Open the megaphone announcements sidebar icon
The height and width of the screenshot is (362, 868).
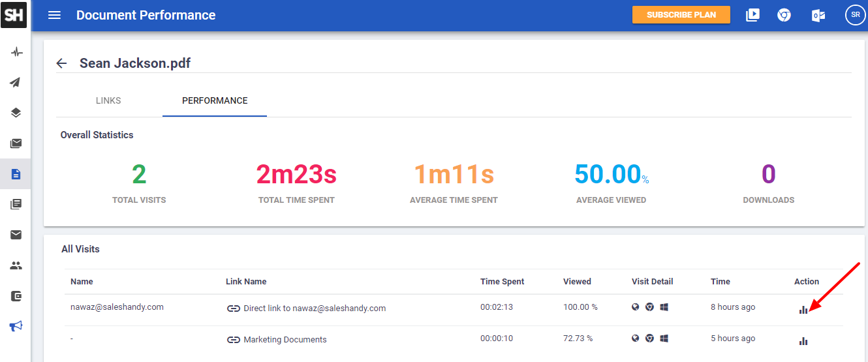16,326
